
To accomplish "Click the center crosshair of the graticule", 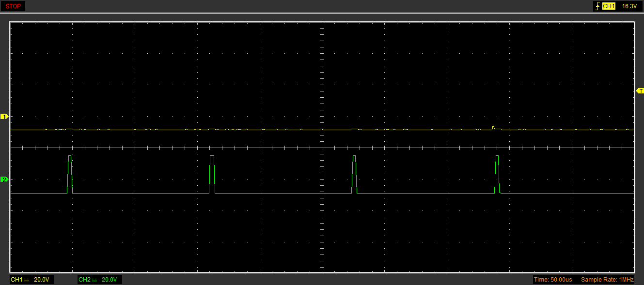I will click(322, 148).
